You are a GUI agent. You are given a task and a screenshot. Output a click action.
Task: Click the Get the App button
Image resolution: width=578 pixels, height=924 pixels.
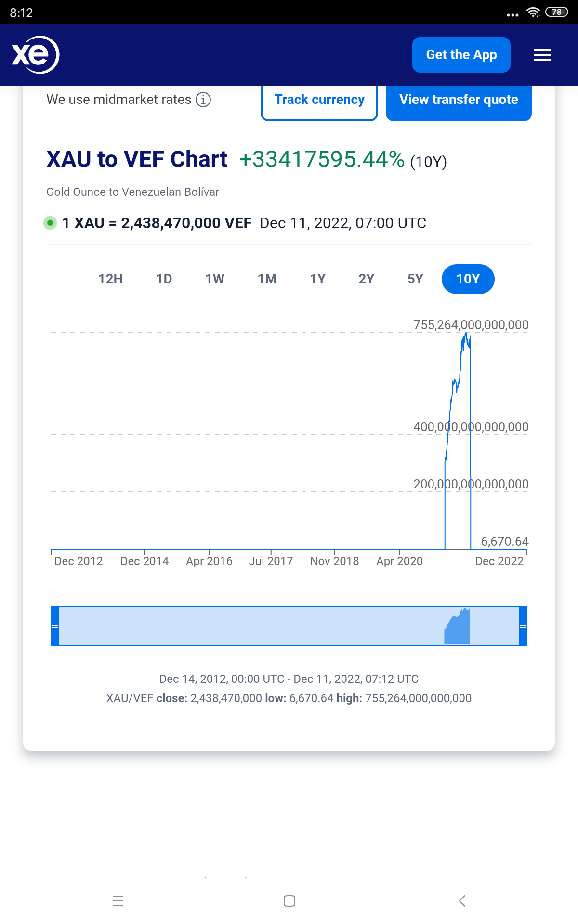click(461, 55)
